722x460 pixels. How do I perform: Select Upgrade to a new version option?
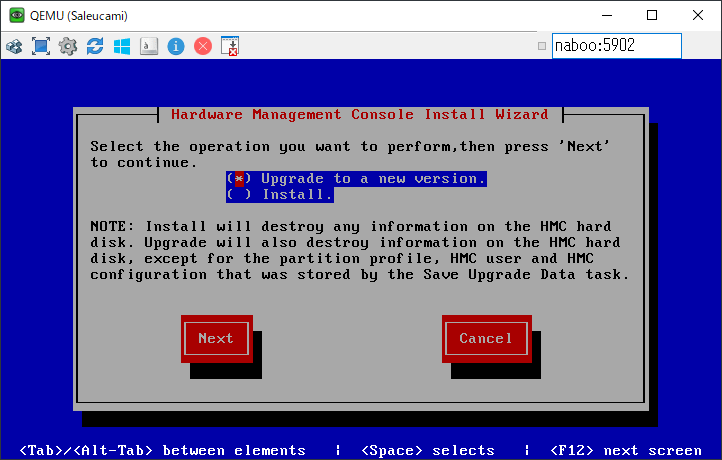[x=356, y=178]
